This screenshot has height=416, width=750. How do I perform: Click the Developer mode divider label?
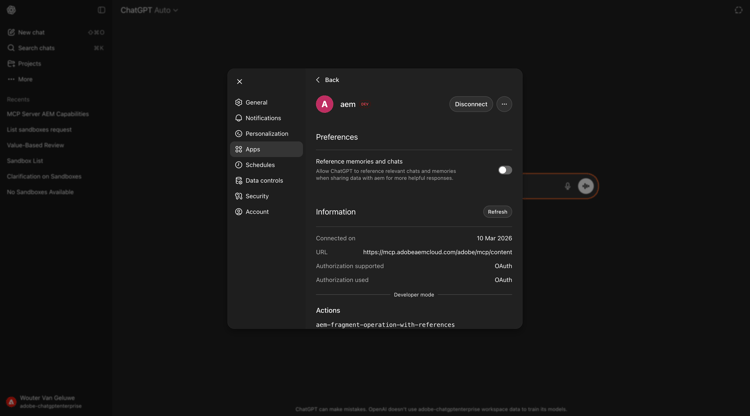coord(414,295)
